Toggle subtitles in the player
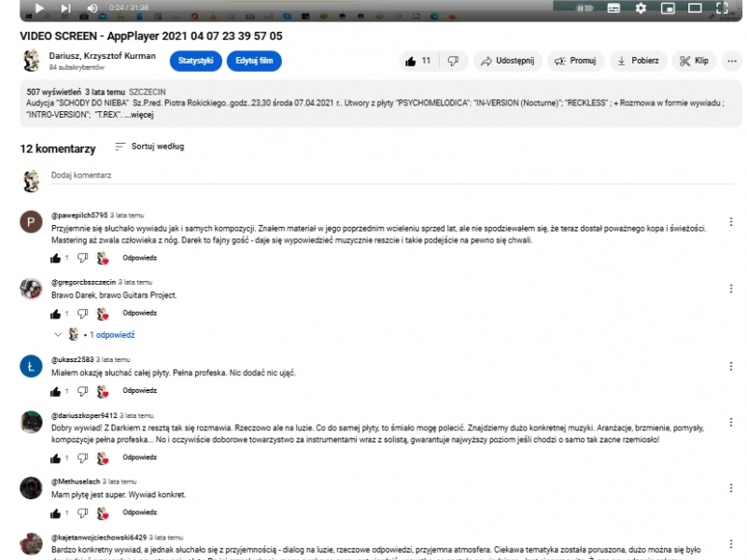The width and height of the screenshot is (747, 560). [613, 8]
